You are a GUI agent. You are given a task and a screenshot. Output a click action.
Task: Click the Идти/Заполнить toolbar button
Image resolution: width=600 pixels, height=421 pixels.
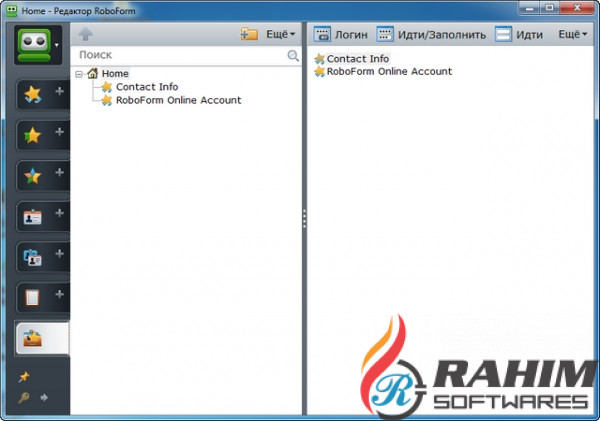pyautogui.click(x=431, y=34)
